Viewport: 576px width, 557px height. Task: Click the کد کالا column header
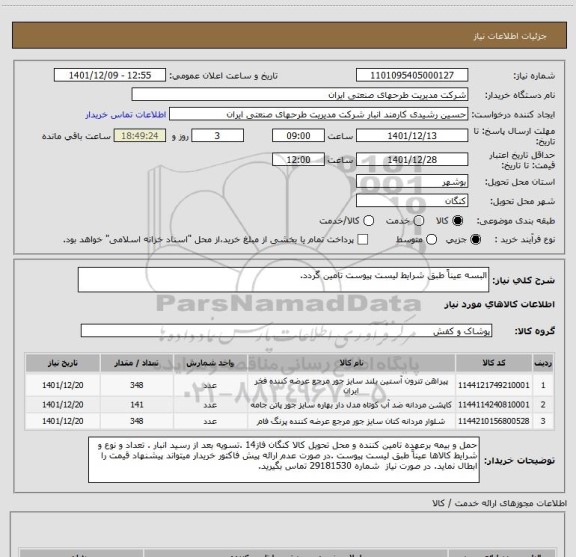click(494, 363)
